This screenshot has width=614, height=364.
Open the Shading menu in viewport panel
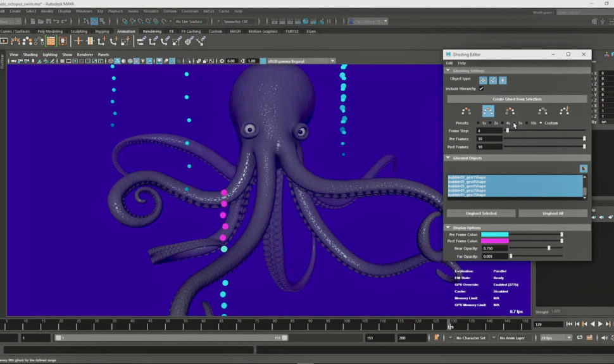pyautogui.click(x=30, y=54)
